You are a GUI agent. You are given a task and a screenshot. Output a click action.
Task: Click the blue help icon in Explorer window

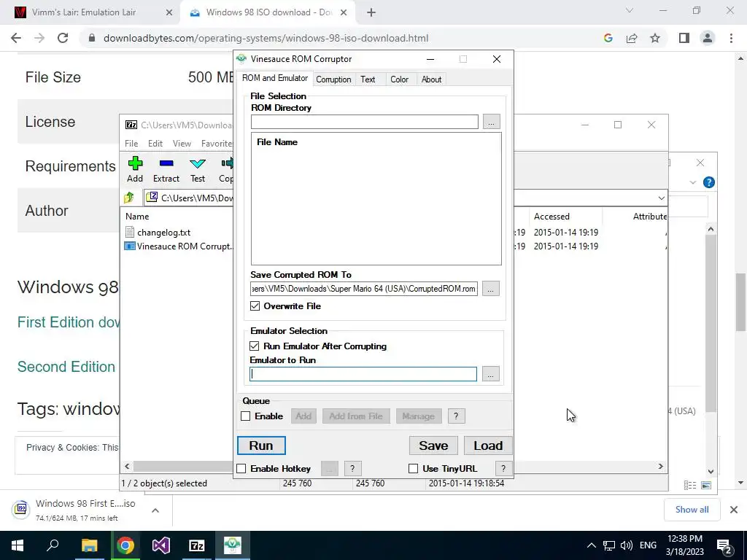point(709,182)
